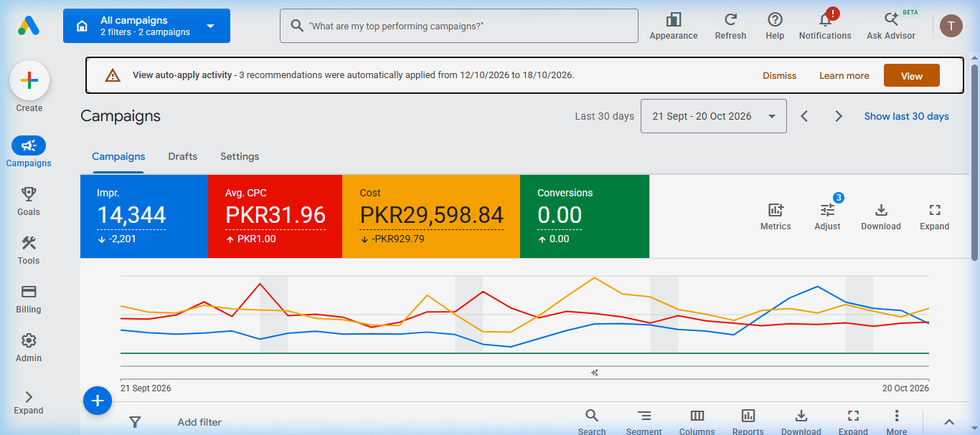Open the Create menu with plus icon
Image resolution: width=980 pixels, height=435 pixels.
click(x=29, y=80)
